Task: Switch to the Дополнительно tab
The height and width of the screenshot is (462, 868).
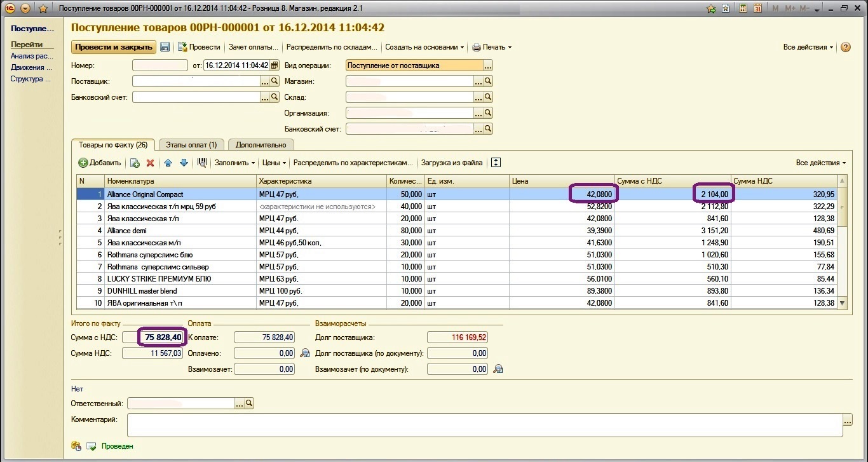Action: pos(261,145)
